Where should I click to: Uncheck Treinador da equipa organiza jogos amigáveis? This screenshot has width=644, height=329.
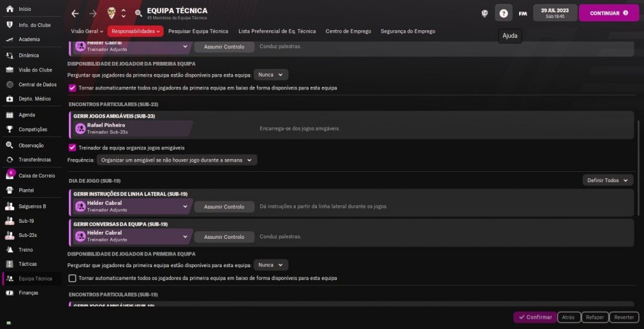point(73,147)
